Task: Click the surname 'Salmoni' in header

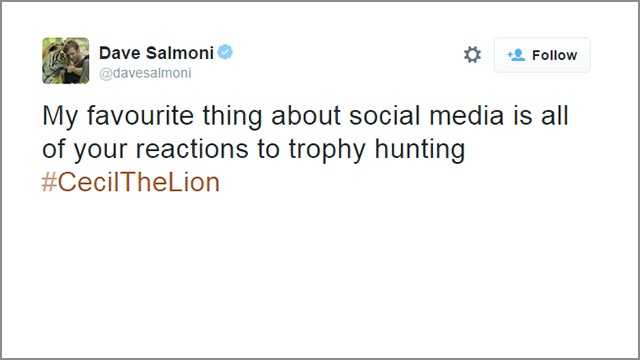Action: click(x=180, y=53)
